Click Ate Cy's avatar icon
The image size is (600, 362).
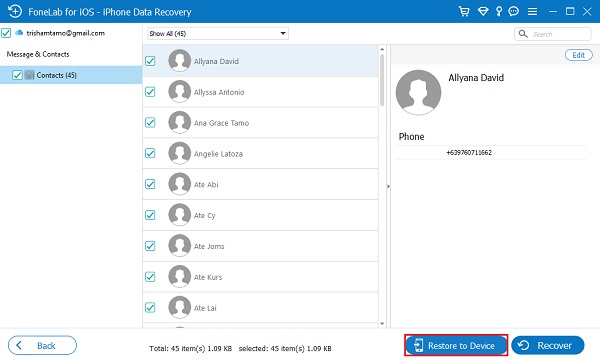coord(179,215)
